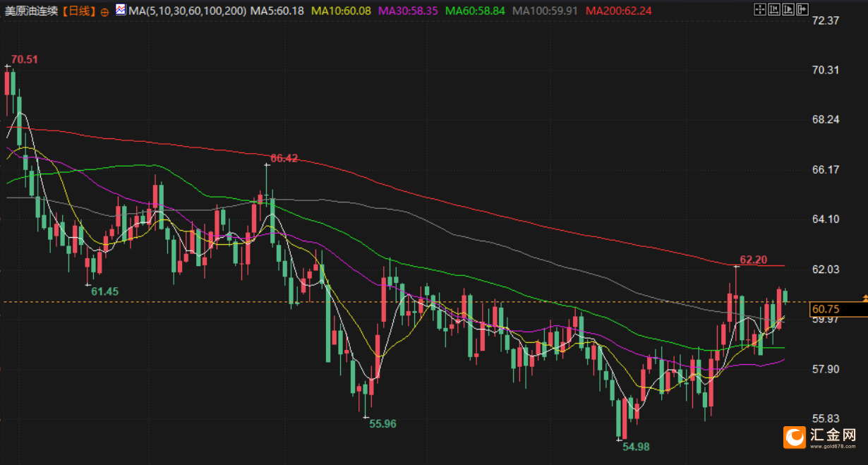
Task: Toggle the crosshair cursor icon
Action: [x=759, y=10]
